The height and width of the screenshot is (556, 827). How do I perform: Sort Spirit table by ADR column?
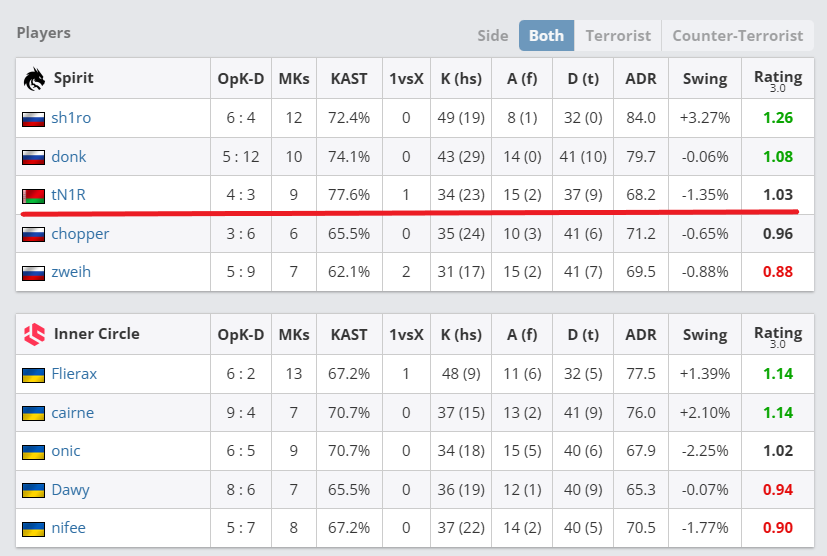[x=640, y=78]
